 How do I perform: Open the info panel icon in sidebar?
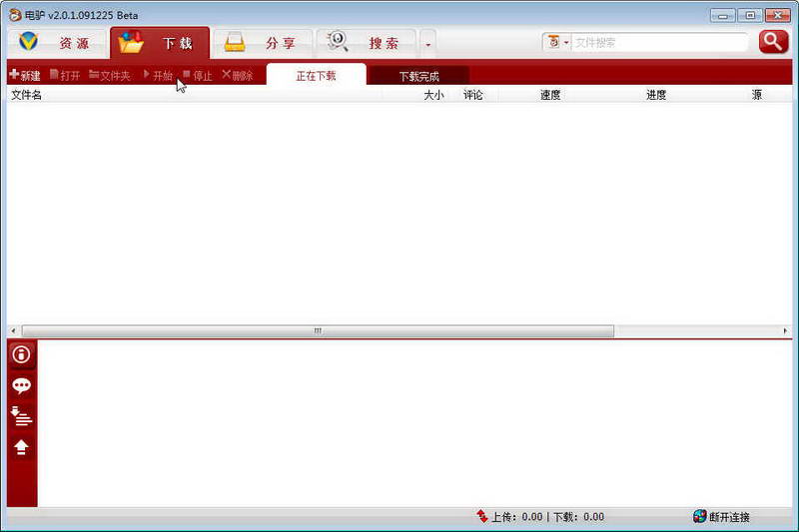pyautogui.click(x=21, y=354)
